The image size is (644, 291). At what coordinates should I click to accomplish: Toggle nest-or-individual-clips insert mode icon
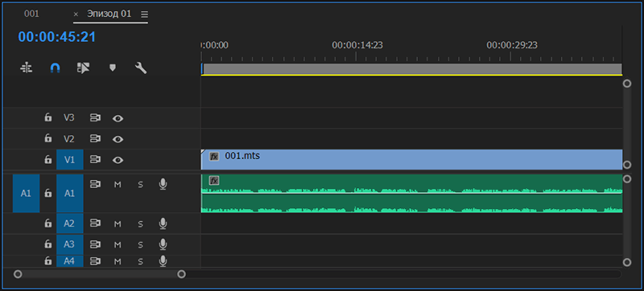pos(27,68)
